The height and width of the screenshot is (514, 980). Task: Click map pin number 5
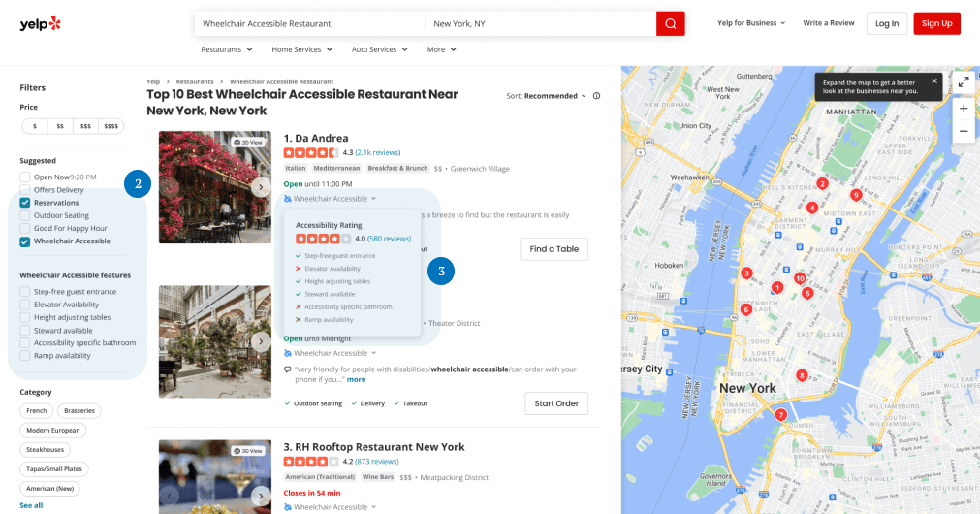(807, 293)
